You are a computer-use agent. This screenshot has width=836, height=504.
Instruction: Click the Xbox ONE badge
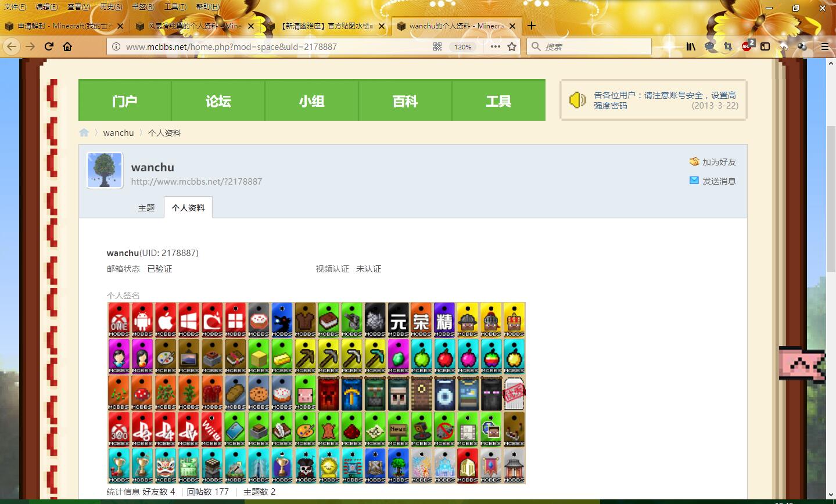tap(119, 320)
